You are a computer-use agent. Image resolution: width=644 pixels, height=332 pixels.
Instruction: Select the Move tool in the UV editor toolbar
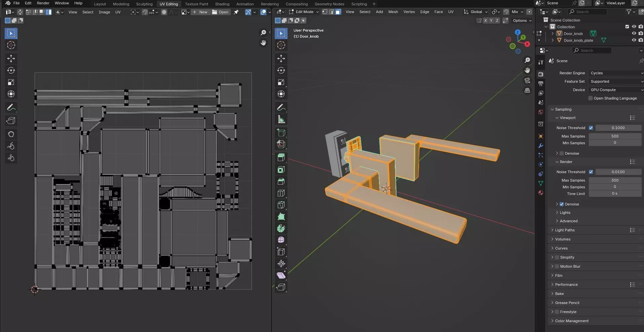[11, 59]
